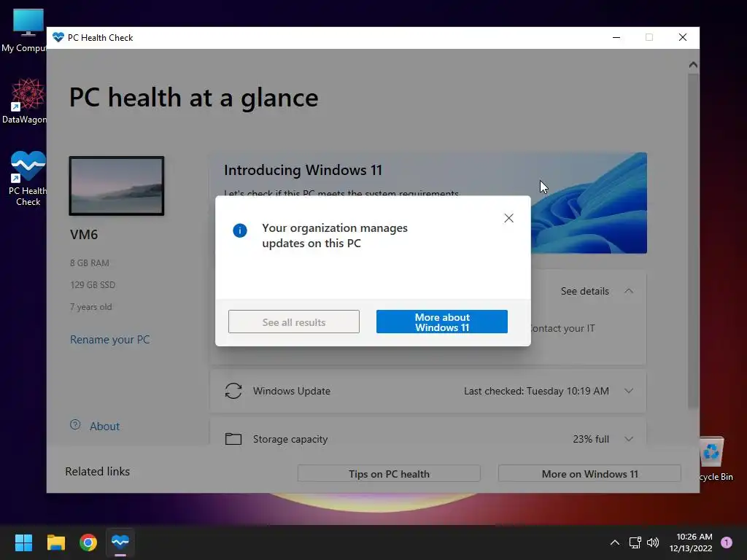Click PC Health Check taskbar icon
The image size is (747, 560).
click(120, 542)
